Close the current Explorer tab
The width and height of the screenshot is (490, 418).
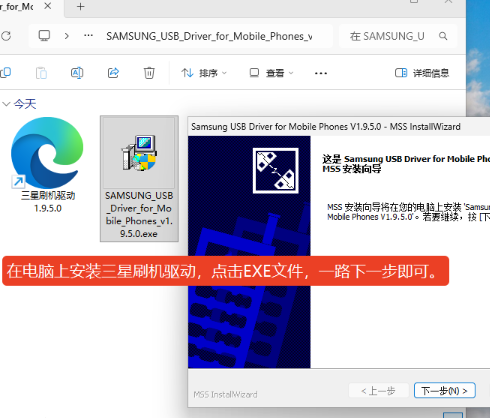[x=48, y=6]
